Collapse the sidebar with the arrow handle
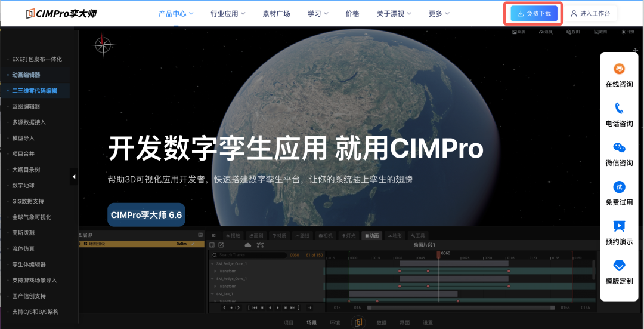The height and width of the screenshot is (329, 644). coord(74,176)
